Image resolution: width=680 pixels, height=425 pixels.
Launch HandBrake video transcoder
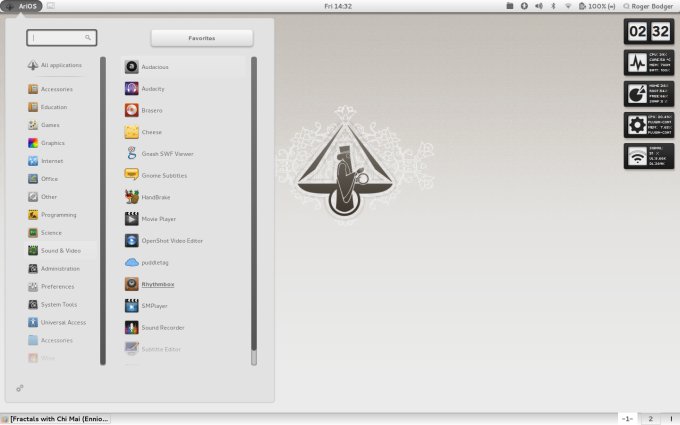155,197
